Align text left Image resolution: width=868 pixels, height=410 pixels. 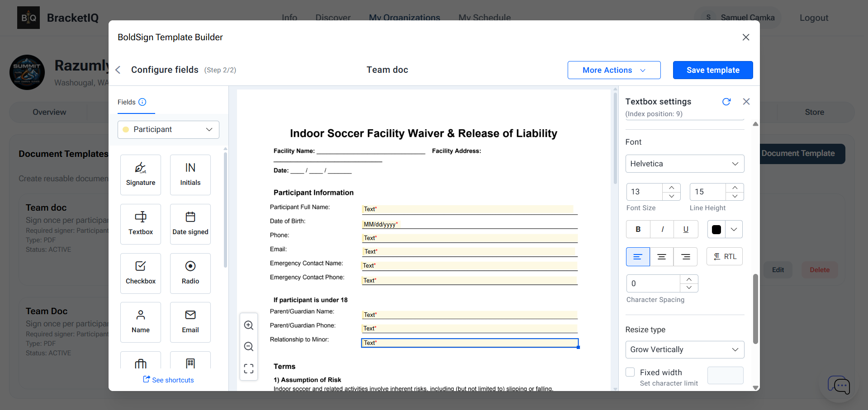pyautogui.click(x=638, y=257)
